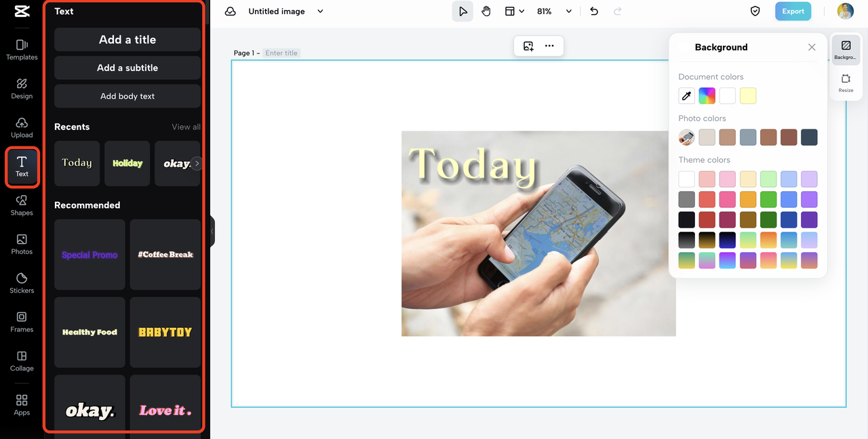Image resolution: width=868 pixels, height=439 pixels.
Task: Click the page Enter title field
Action: tap(281, 53)
